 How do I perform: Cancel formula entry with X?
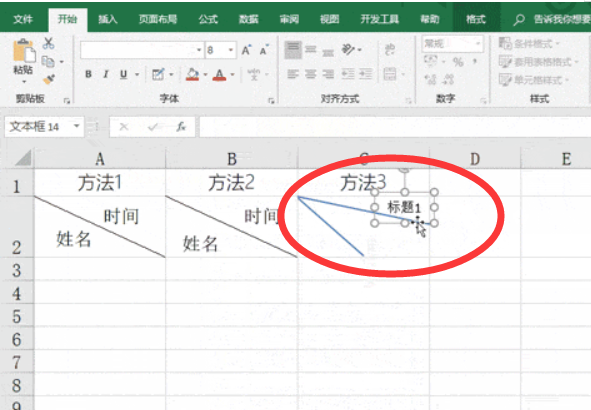click(124, 127)
